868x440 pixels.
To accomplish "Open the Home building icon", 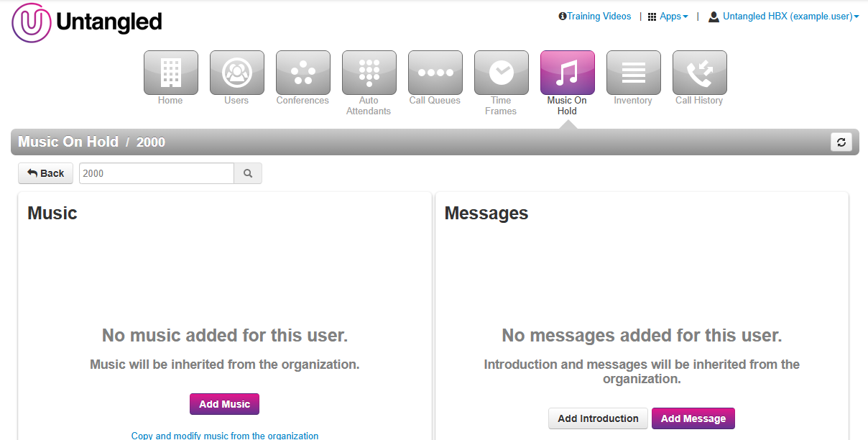I will pos(171,73).
